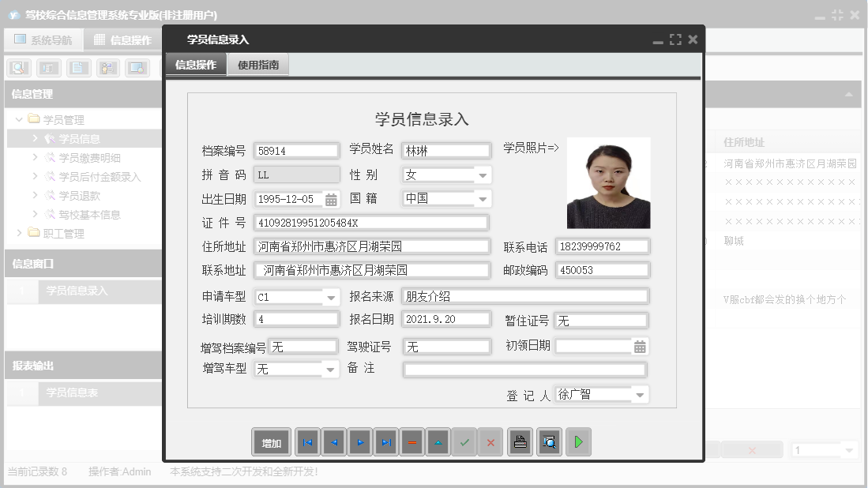Image resolution: width=868 pixels, height=488 pixels.
Task: Click the blue triangle edit record icon
Action: pos(438,442)
